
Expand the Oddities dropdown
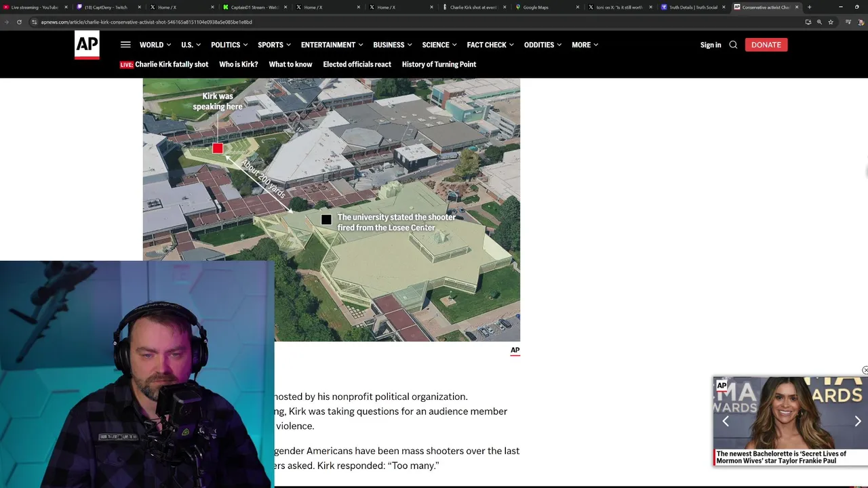click(x=542, y=45)
